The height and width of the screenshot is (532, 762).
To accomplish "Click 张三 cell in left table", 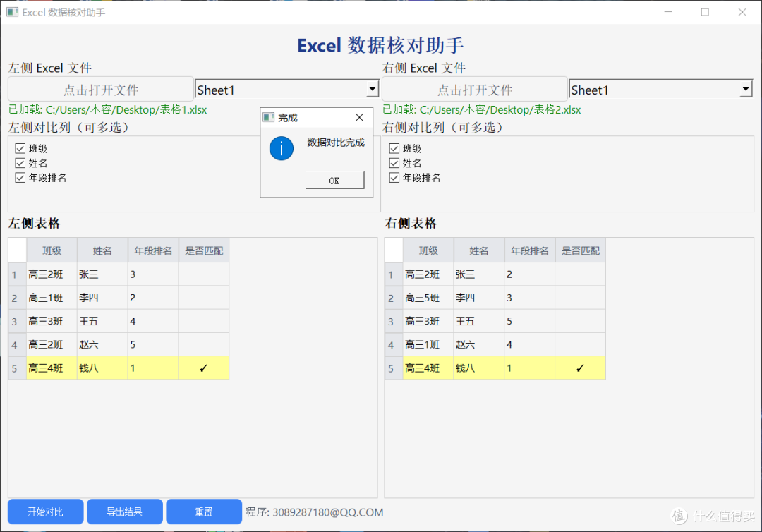I will [x=102, y=274].
